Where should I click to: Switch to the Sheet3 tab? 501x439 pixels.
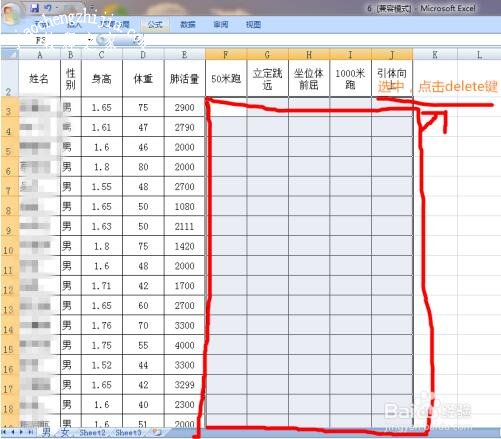tap(128, 433)
